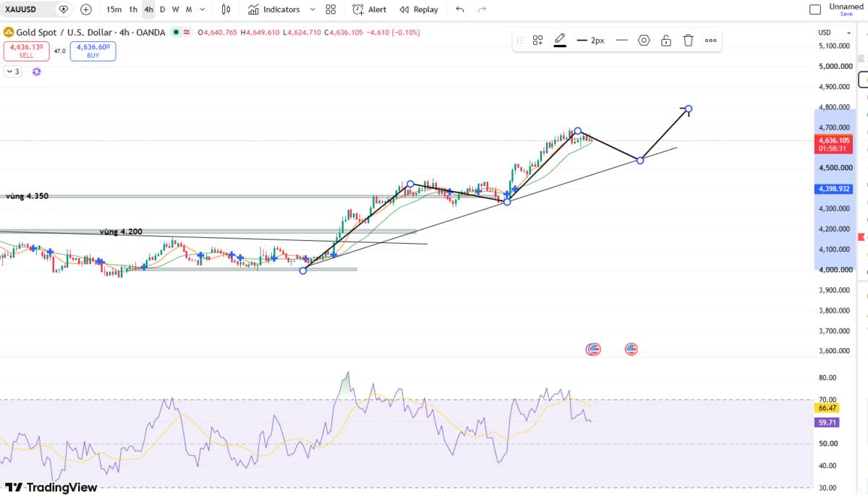Viewport: 868px width, 495px height.
Task: Click the Redo arrow icon
Action: pyautogui.click(x=482, y=9)
